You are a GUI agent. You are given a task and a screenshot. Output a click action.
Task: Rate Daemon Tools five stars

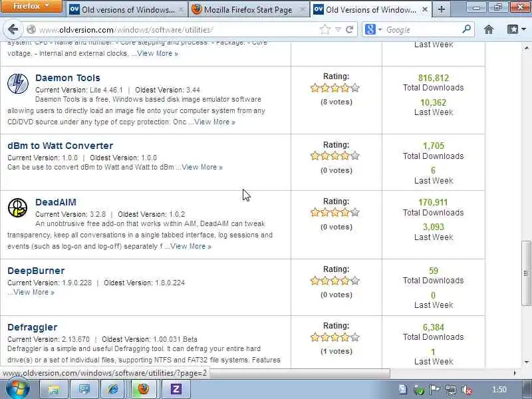(x=355, y=88)
